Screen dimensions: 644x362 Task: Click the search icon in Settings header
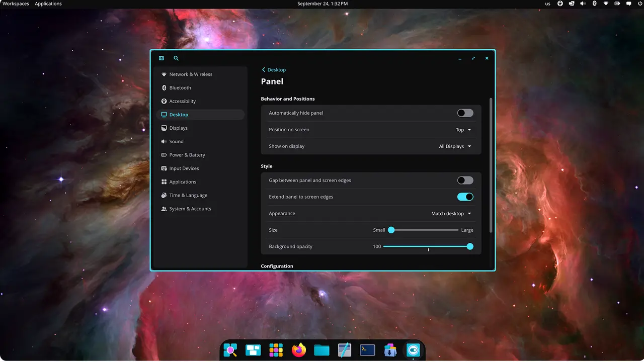[176, 58]
